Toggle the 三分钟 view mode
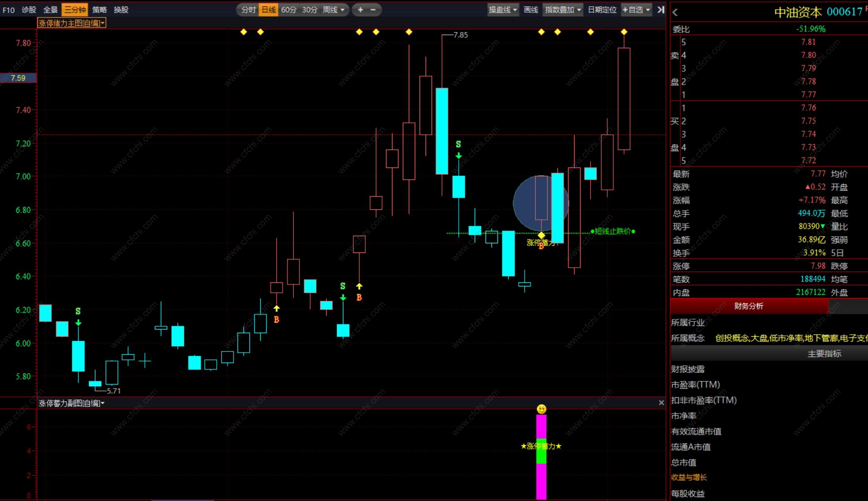This screenshot has height=501, width=868. tap(75, 10)
